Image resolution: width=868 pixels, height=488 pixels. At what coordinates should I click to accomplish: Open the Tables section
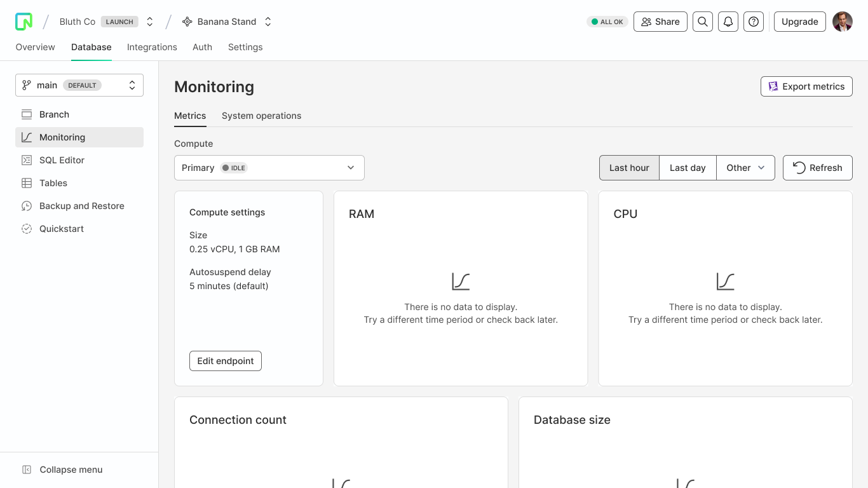(53, 183)
